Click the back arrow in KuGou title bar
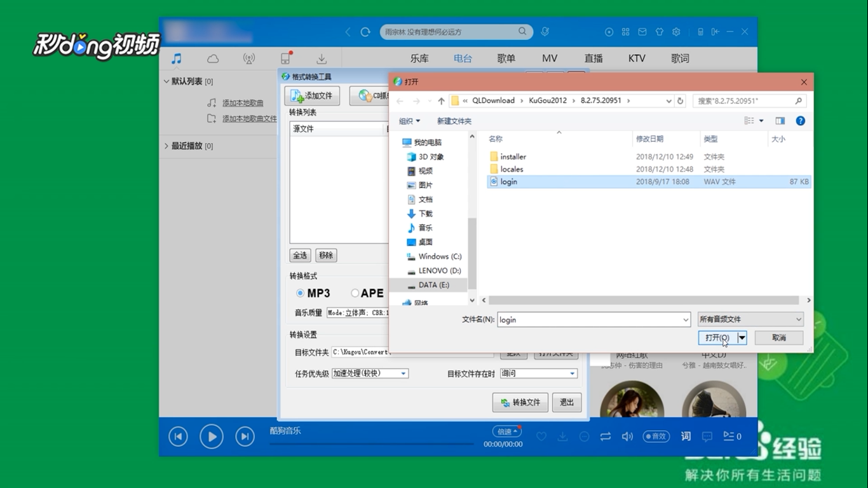Screen dimensions: 868x488 click(x=348, y=32)
